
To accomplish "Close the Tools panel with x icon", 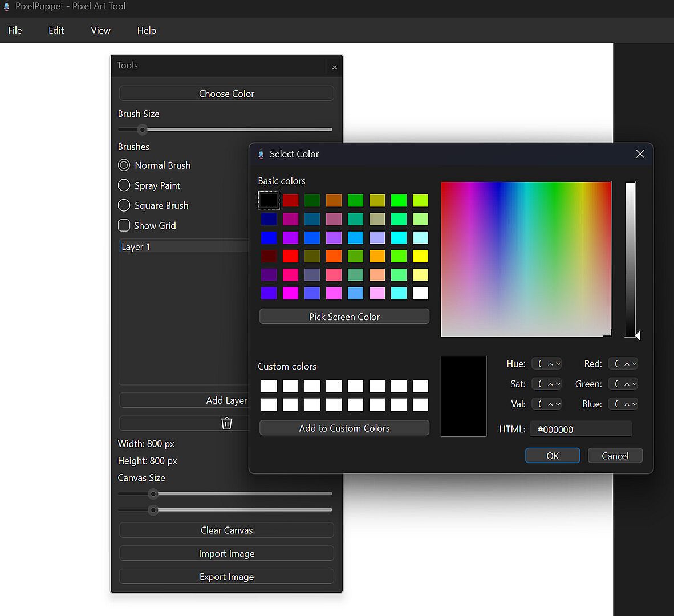I will 335,67.
